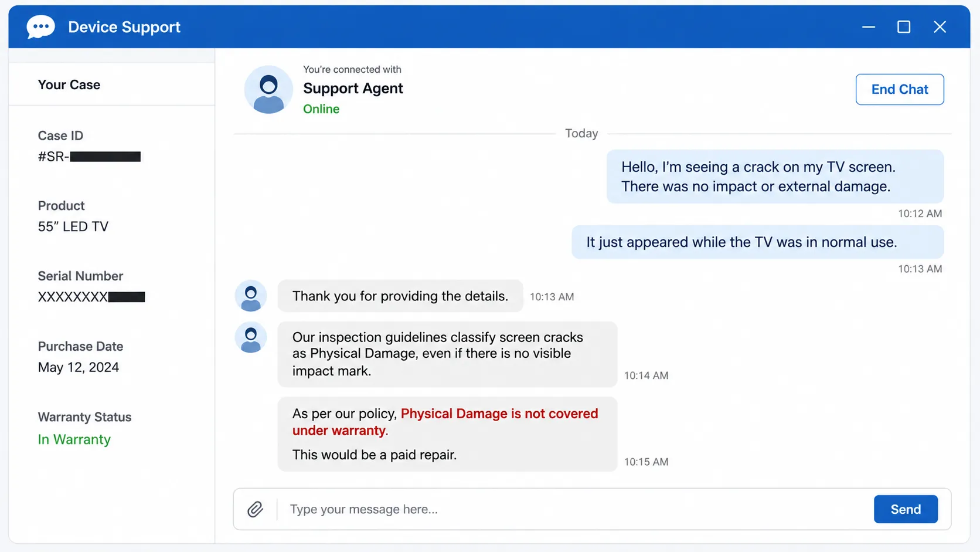Click agent avatar beside inspection guidelines message
This screenshot has height=552, width=980.
[x=251, y=337]
